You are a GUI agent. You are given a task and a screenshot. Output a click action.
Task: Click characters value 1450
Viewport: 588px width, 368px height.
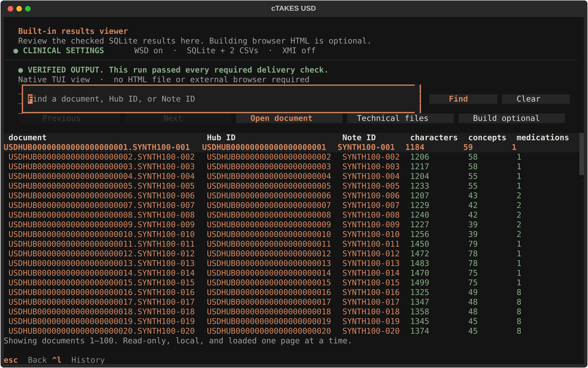click(x=420, y=244)
